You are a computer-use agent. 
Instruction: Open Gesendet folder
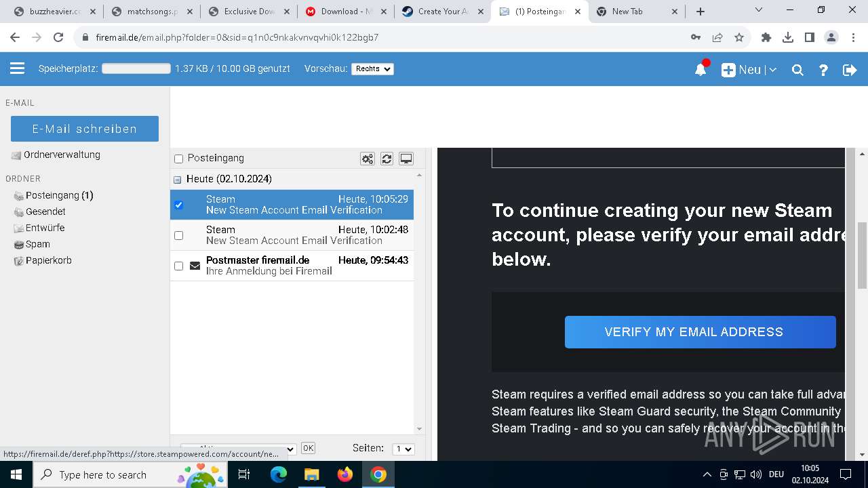(x=45, y=211)
